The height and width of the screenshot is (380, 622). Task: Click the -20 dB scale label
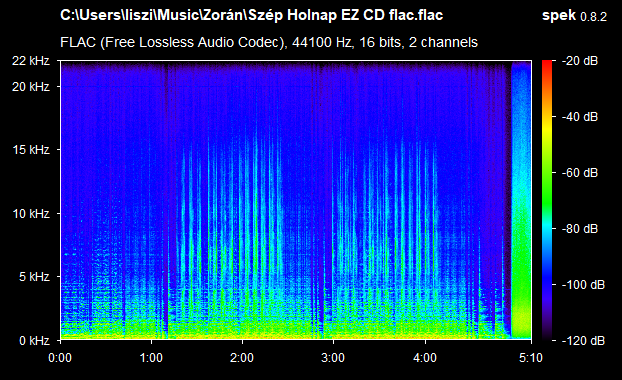(x=580, y=61)
